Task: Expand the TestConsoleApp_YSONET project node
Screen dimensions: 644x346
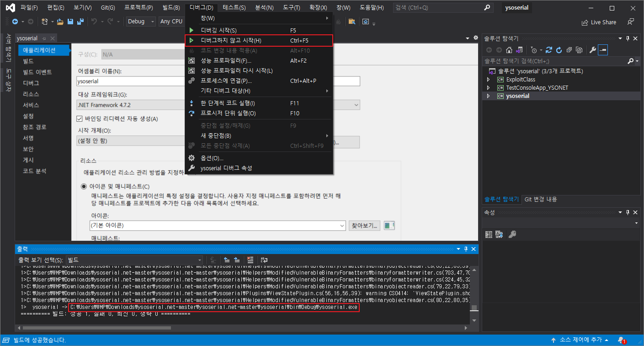Action: [488, 88]
